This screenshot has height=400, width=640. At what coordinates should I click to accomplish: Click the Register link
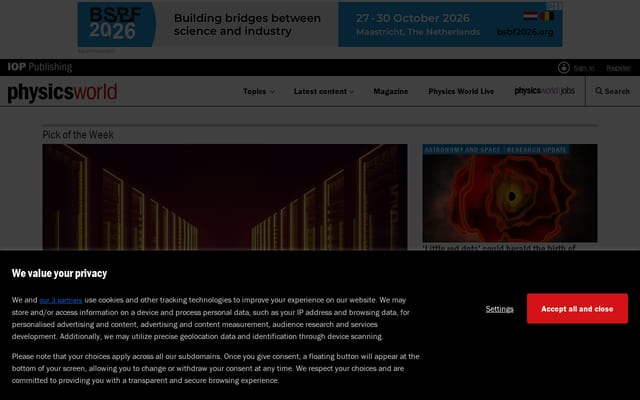[x=618, y=68]
